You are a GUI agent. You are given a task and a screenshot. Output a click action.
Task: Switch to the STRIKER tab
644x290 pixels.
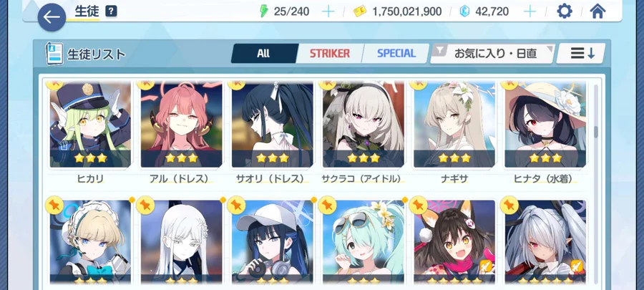point(330,54)
